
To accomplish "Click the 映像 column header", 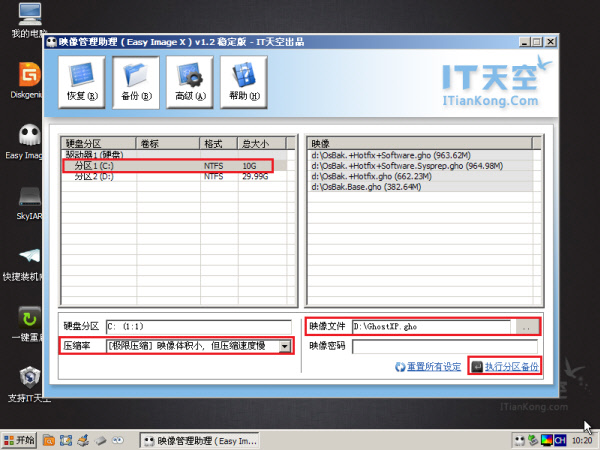I will click(x=420, y=143).
